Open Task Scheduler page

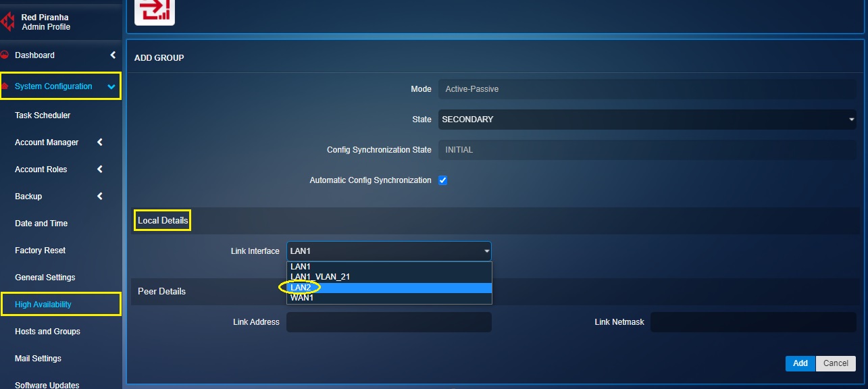click(x=43, y=115)
